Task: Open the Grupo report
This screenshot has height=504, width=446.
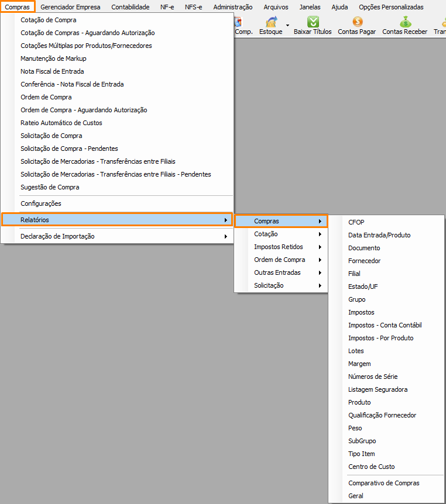Action: point(386,299)
